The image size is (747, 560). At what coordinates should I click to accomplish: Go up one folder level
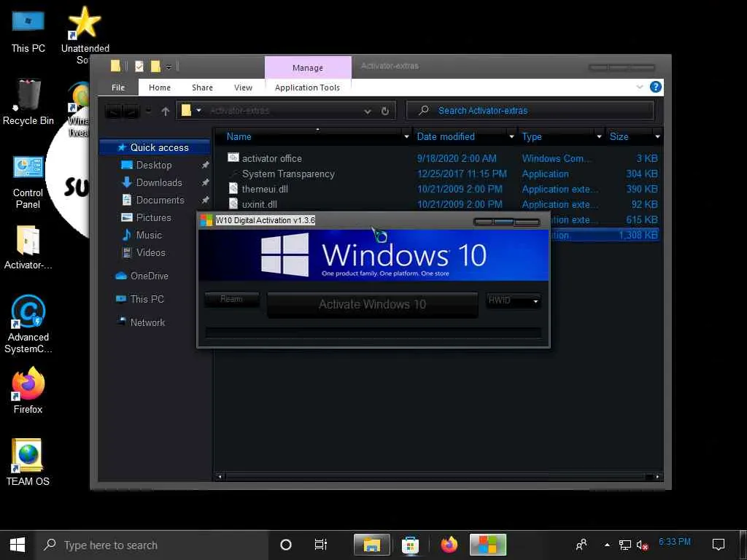166,111
